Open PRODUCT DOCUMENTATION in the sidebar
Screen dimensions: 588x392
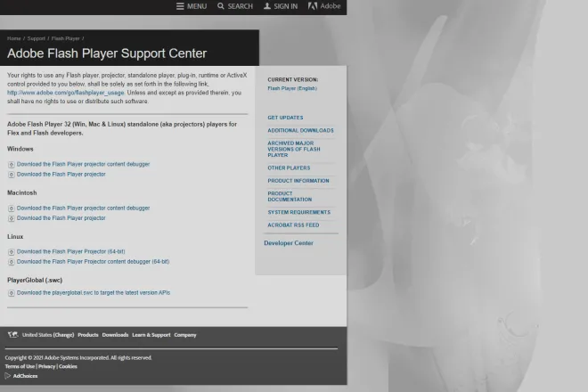[290, 197]
